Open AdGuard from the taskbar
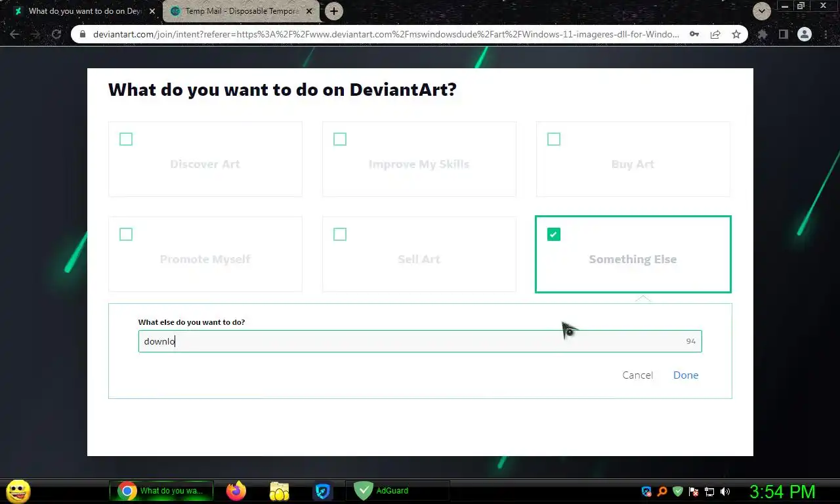Image resolution: width=840 pixels, height=504 pixels. tap(396, 491)
